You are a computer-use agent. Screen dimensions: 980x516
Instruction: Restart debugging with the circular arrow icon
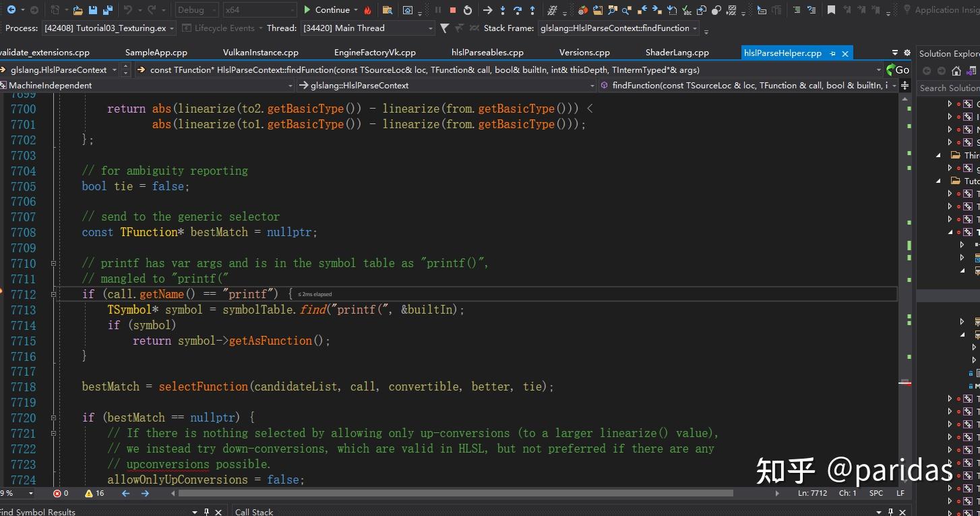[468, 10]
